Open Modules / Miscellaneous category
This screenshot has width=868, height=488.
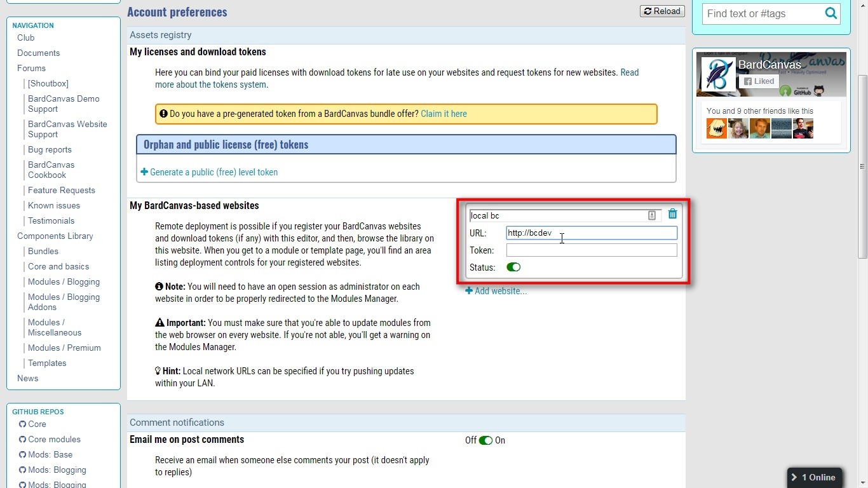55,327
